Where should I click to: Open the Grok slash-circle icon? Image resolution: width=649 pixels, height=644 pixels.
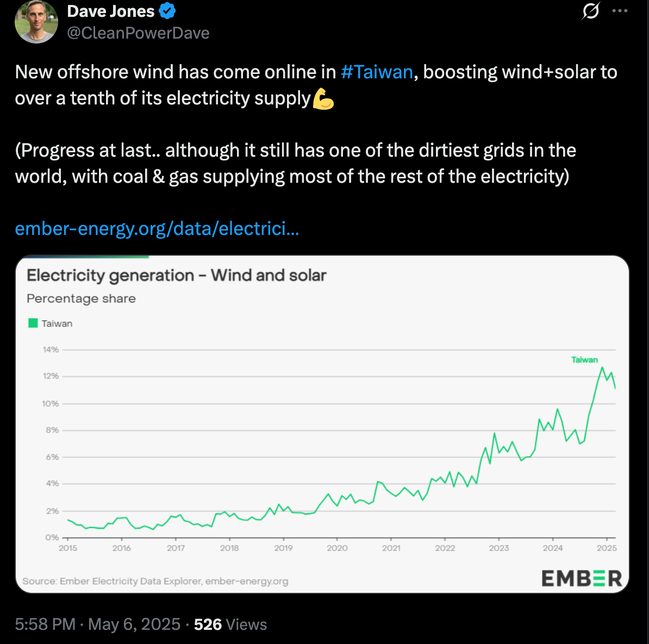pyautogui.click(x=590, y=11)
